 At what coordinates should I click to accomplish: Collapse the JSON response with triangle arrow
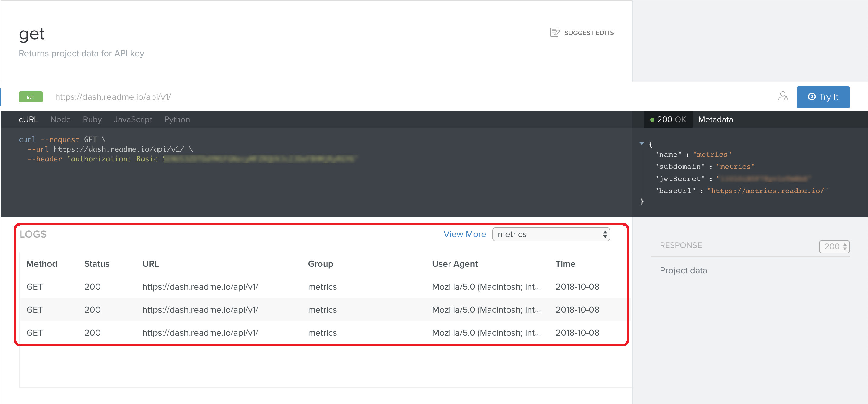[x=641, y=144]
